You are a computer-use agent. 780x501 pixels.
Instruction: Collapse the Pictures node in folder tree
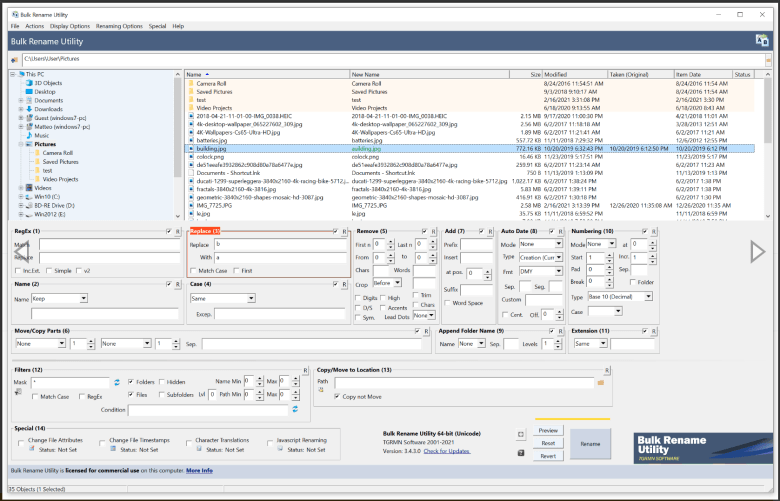point(21,144)
